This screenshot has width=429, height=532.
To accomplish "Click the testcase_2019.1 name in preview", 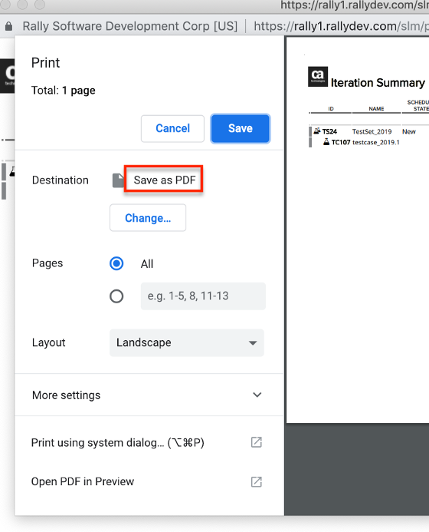I will 376,142.
